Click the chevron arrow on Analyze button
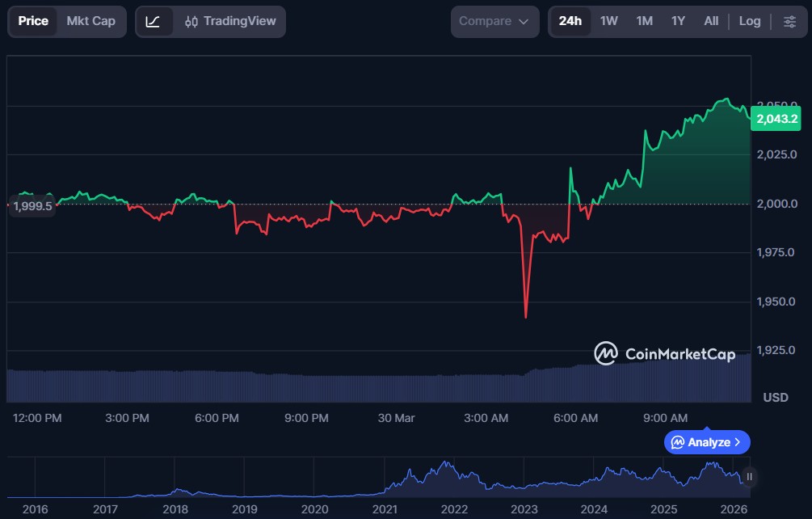Image resolution: width=812 pixels, height=519 pixels. (738, 442)
